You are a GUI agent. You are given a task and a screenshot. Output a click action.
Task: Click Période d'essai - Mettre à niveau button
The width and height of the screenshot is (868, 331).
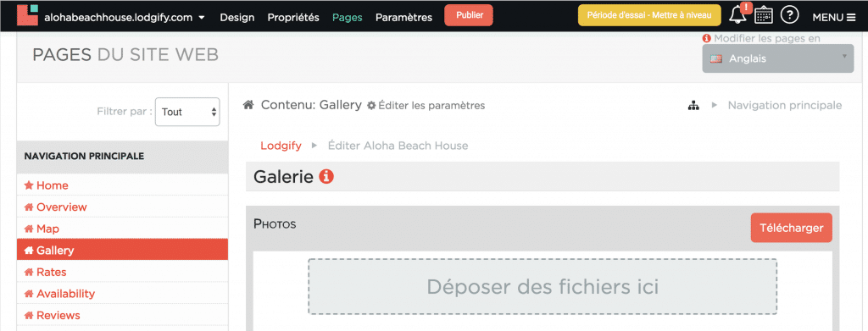649,15
